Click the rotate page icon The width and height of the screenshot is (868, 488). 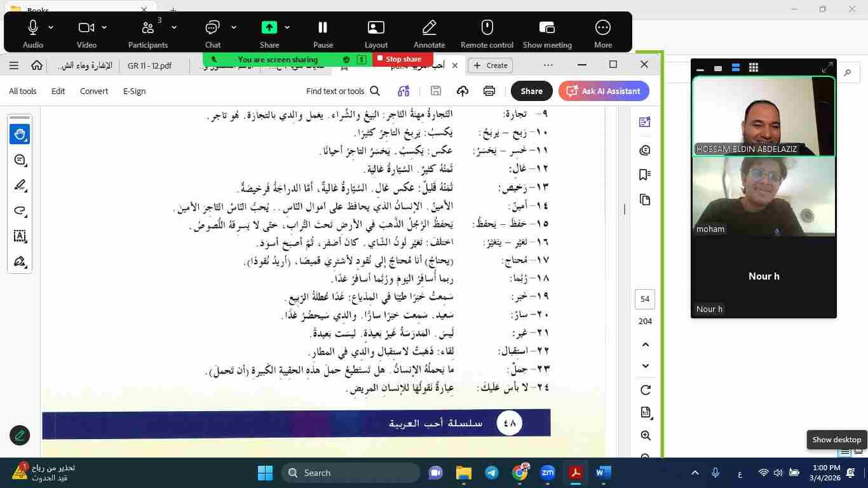pos(645,390)
